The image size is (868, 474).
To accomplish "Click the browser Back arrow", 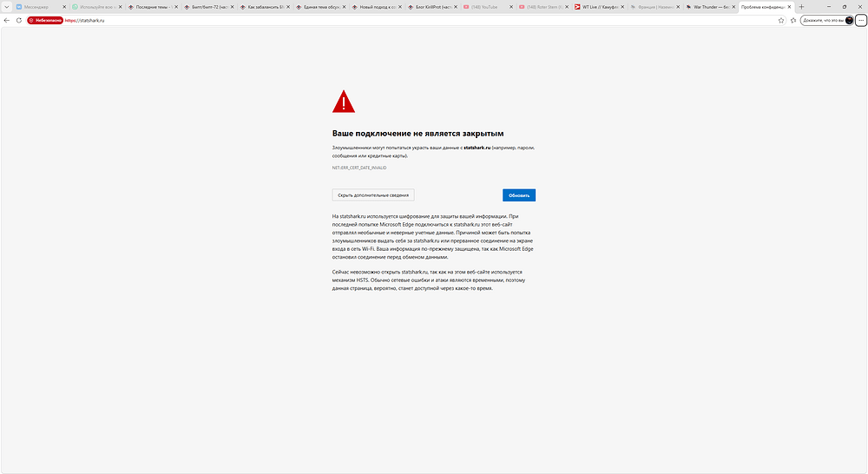I will coord(7,20).
